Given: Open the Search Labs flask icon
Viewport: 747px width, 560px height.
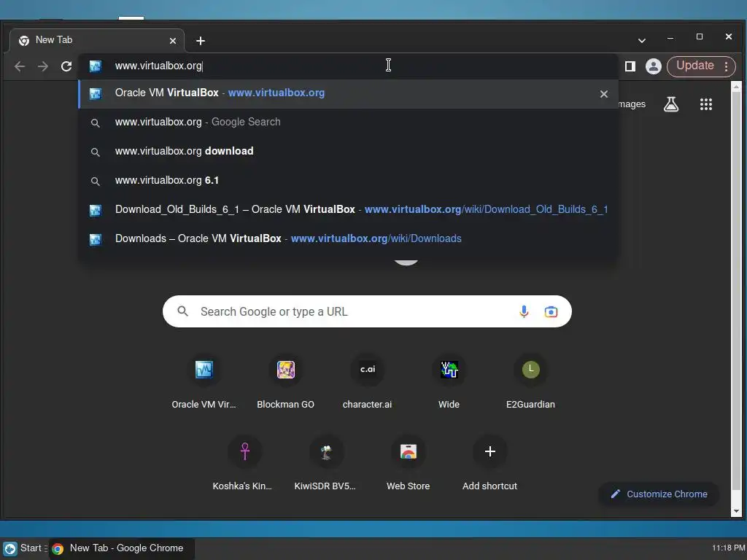Looking at the screenshot, I should click(x=671, y=104).
